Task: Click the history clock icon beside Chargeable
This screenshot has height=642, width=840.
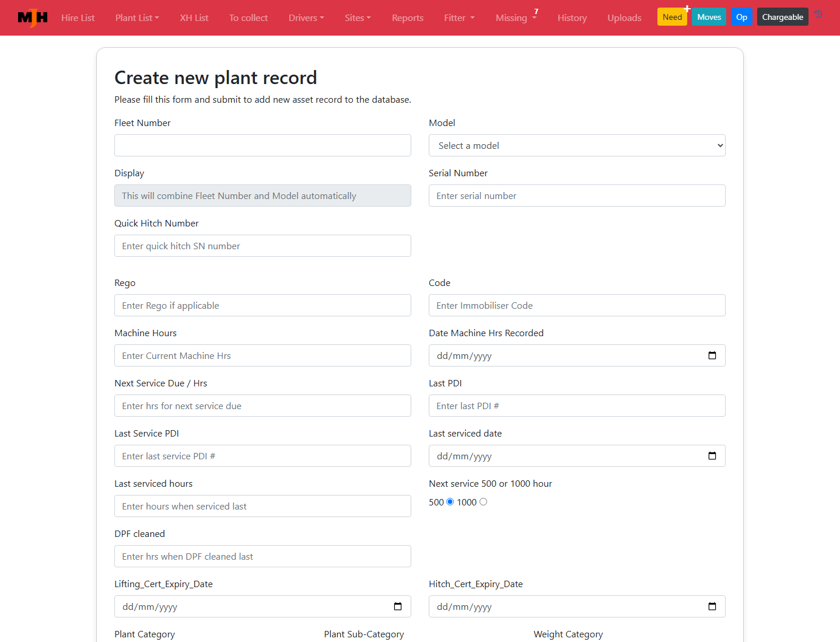Action: pos(818,14)
